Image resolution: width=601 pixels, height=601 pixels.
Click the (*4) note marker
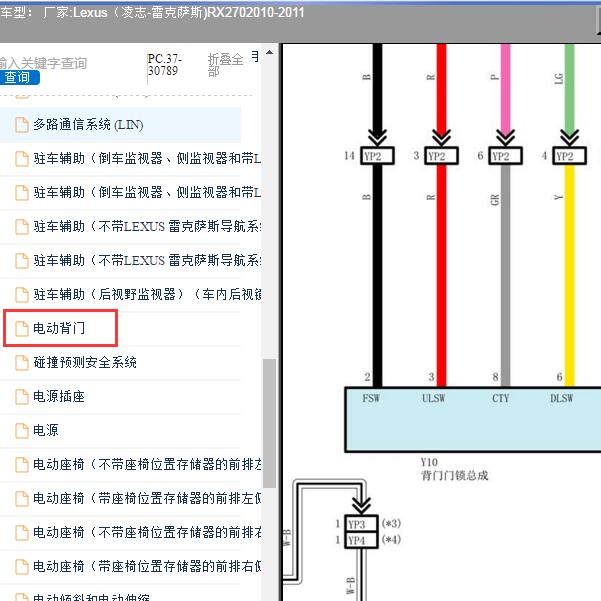pos(391,540)
